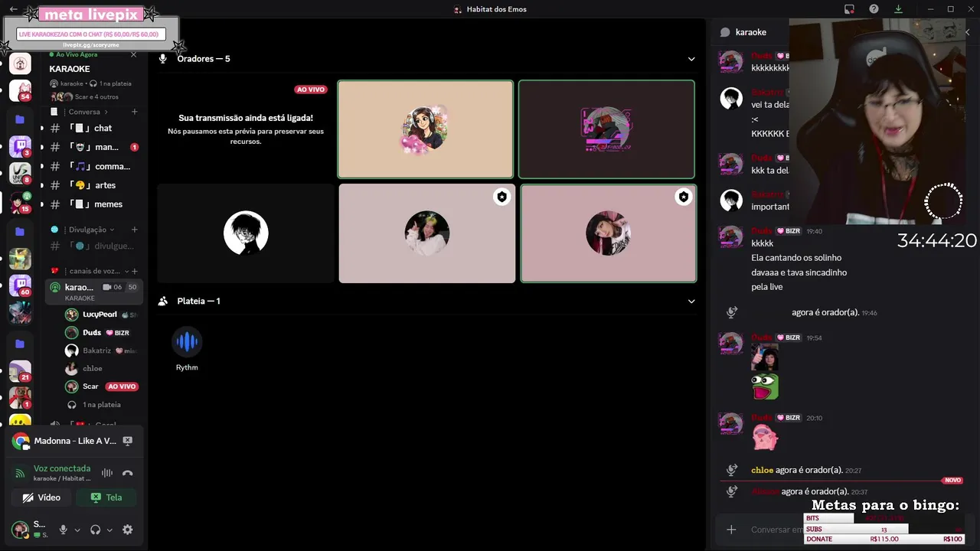Image resolution: width=980 pixels, height=551 pixels.
Task: Click the Conversar message input field
Action: pyautogui.click(x=776, y=530)
